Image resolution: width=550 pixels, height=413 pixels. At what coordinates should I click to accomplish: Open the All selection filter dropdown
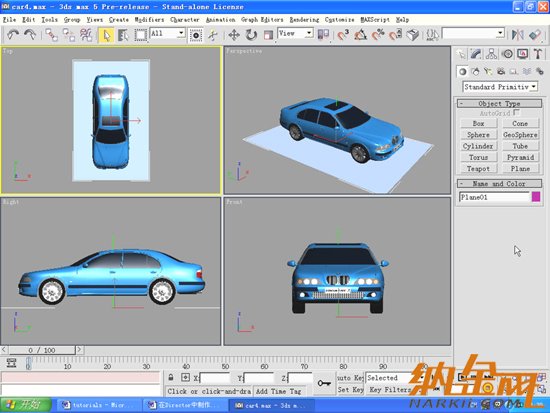click(x=168, y=33)
